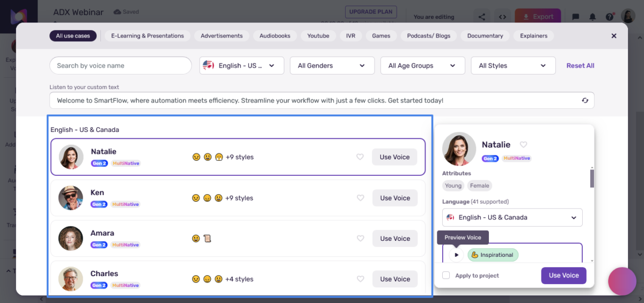Click the help question mark icon

610,17
